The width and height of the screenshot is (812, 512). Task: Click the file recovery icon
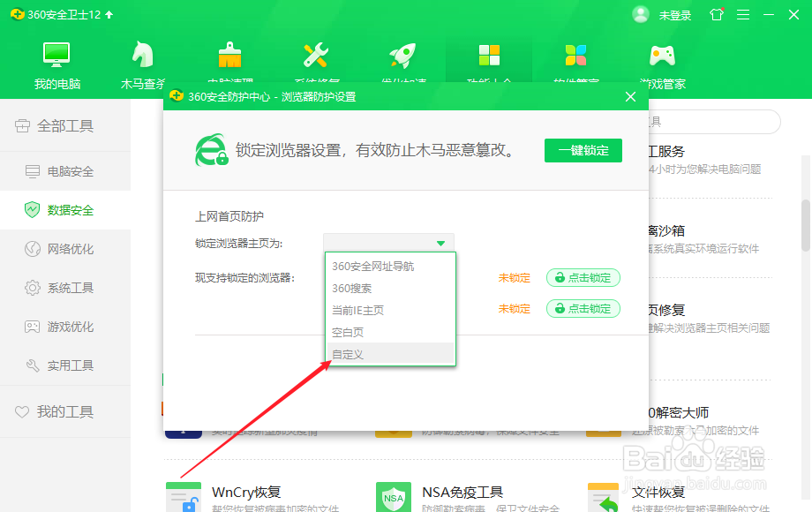[x=604, y=497]
